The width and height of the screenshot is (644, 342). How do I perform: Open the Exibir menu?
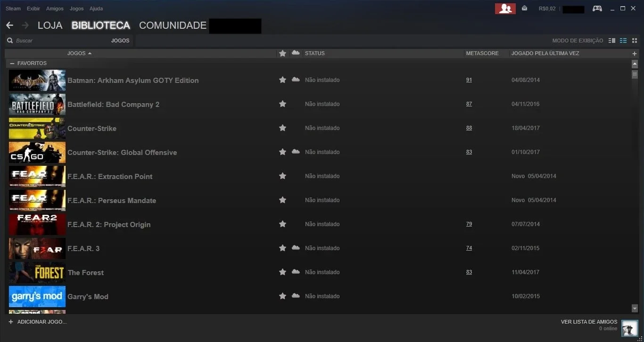33,8
